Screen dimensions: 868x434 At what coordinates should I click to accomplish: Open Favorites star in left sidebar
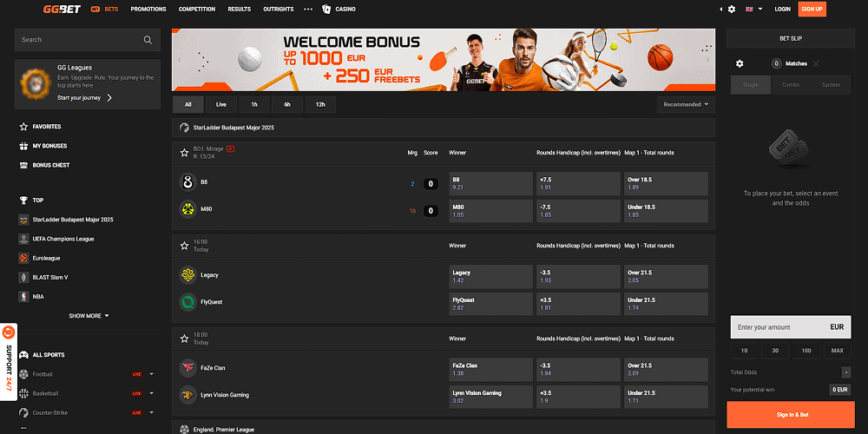pos(23,127)
